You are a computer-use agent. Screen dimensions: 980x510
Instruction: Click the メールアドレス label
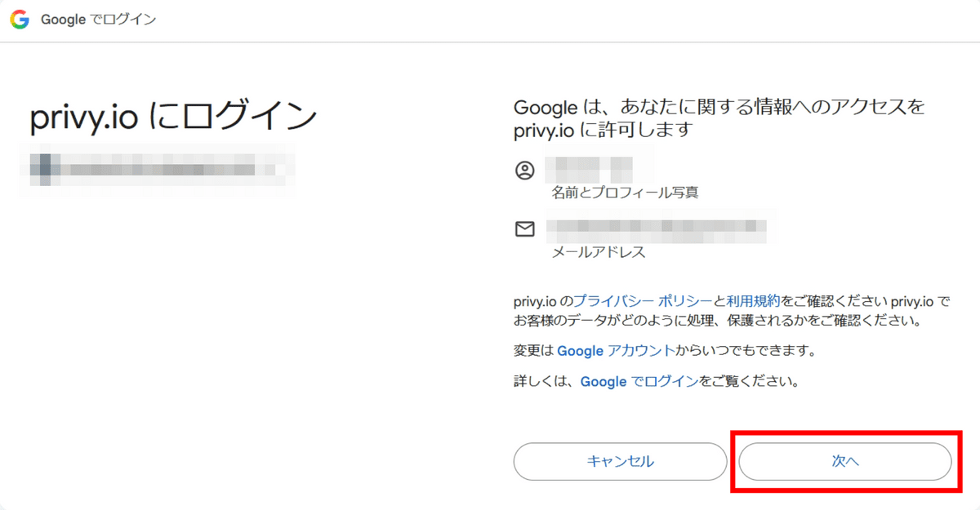599,253
